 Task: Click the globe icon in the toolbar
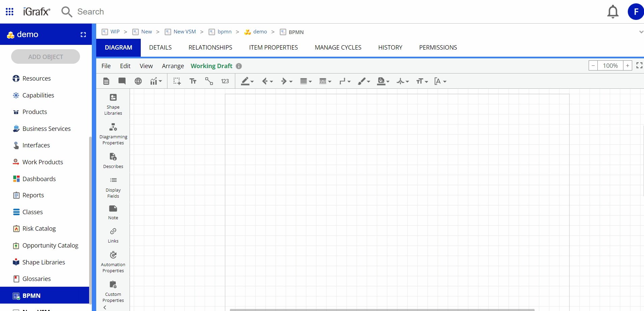(x=138, y=81)
